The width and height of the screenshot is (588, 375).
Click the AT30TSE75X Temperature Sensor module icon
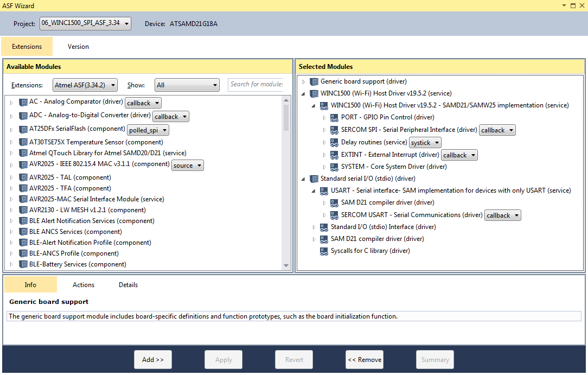(x=23, y=143)
